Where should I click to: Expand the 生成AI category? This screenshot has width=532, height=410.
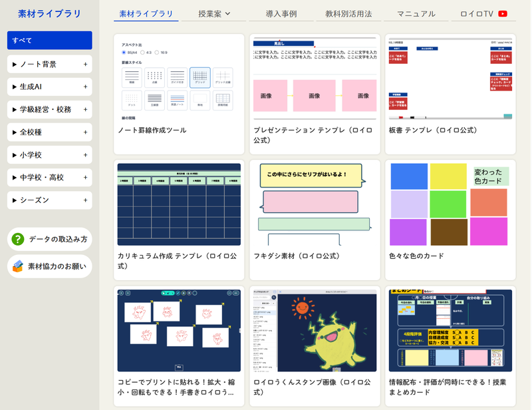[49, 87]
